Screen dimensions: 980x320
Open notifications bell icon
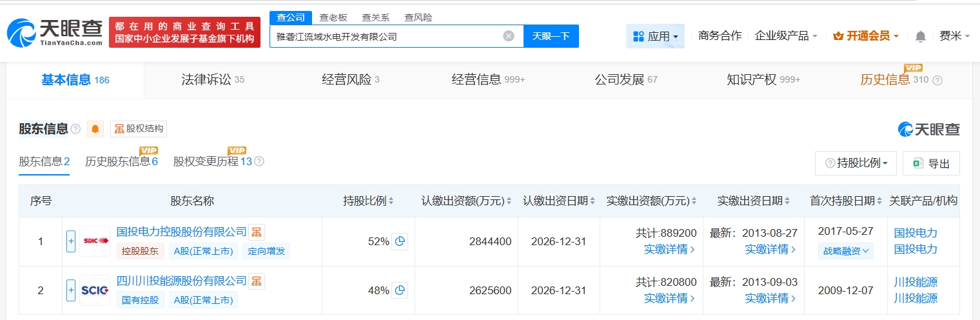921,36
